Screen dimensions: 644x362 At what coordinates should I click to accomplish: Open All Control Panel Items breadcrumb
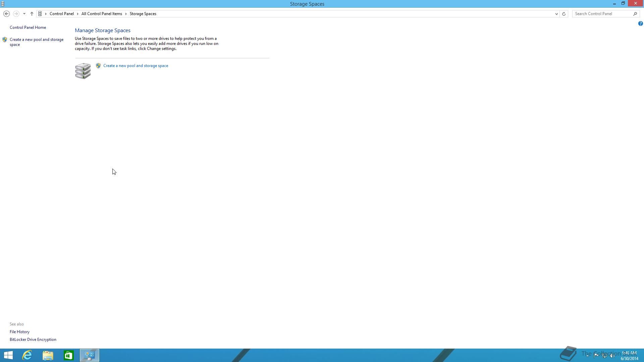point(102,14)
